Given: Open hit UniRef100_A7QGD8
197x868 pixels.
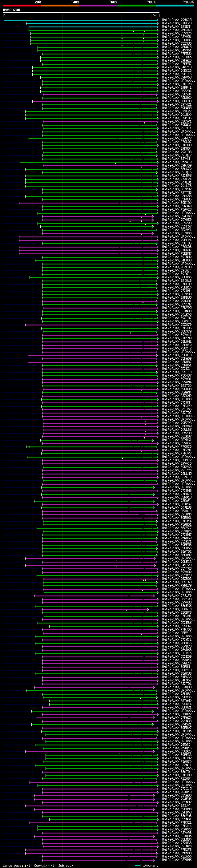Looking at the screenshot, I should click(x=177, y=247).
